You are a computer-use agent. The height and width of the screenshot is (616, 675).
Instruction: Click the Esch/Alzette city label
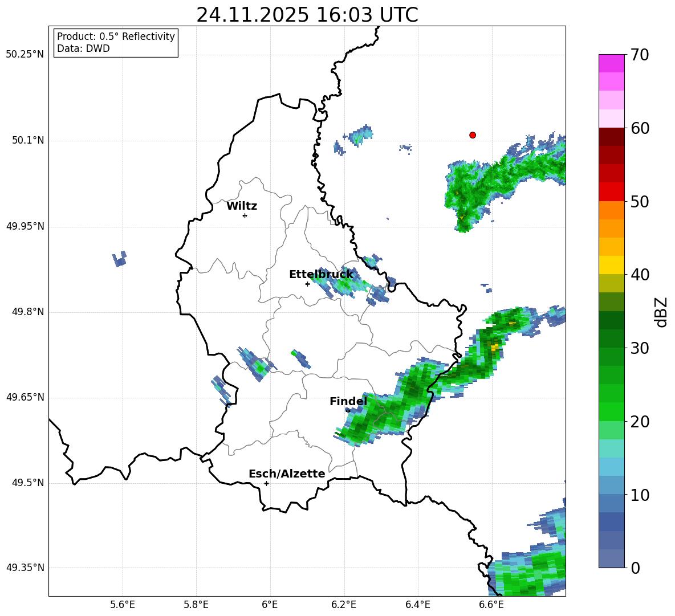[x=287, y=474]
